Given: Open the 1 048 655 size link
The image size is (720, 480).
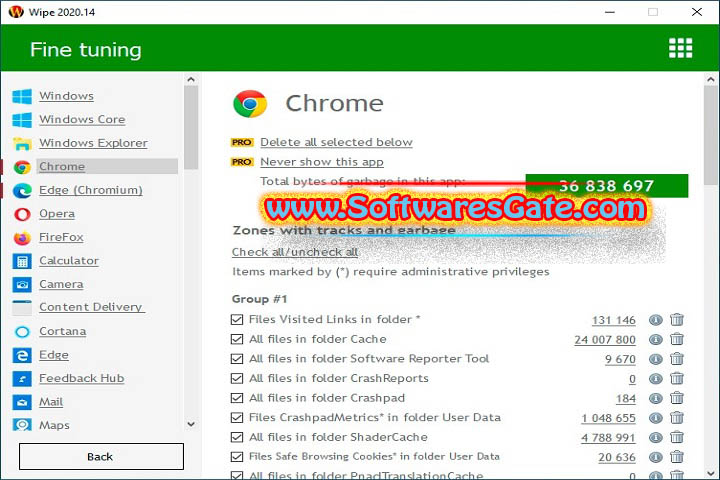Looking at the screenshot, I should [608, 418].
